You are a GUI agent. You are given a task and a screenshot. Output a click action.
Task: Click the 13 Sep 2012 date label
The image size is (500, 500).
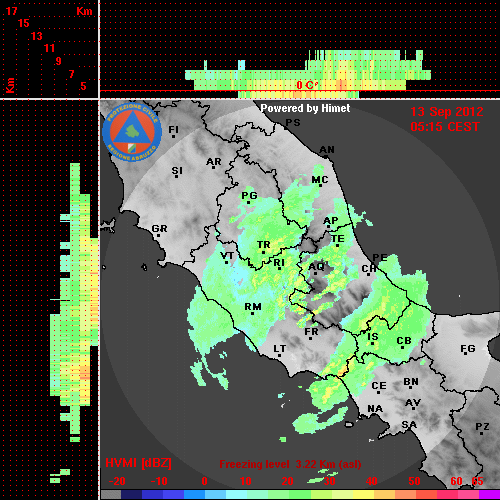click(x=447, y=112)
